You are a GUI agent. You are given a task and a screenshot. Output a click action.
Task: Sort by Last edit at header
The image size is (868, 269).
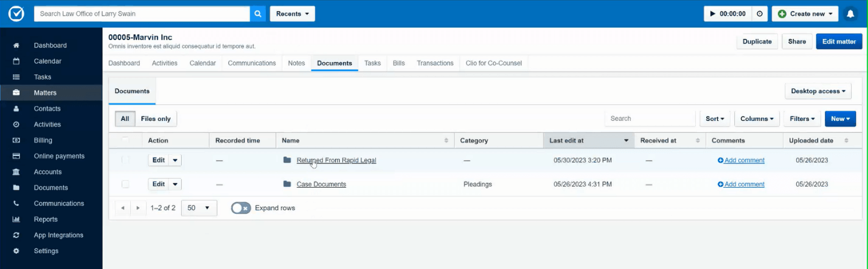588,140
